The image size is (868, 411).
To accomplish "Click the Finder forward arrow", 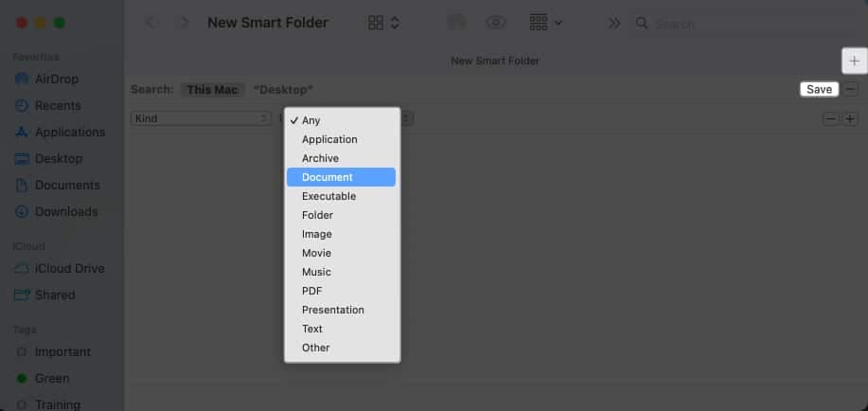I will (185, 23).
